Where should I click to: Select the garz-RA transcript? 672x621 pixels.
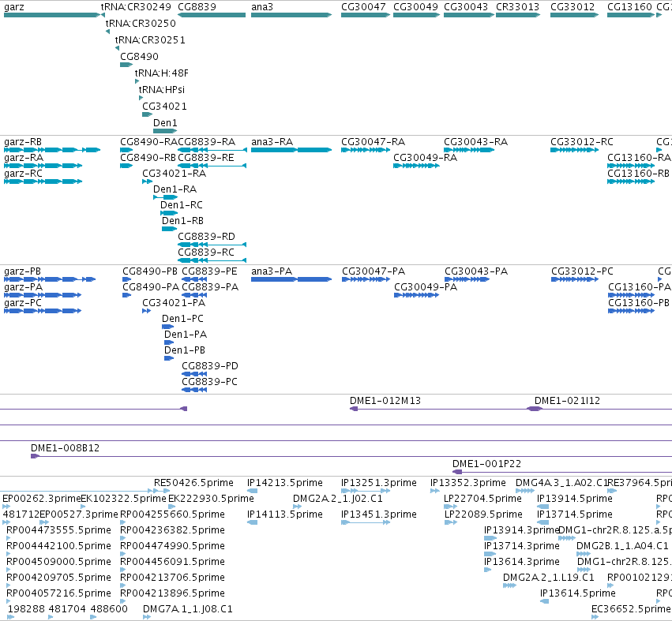tap(43, 166)
